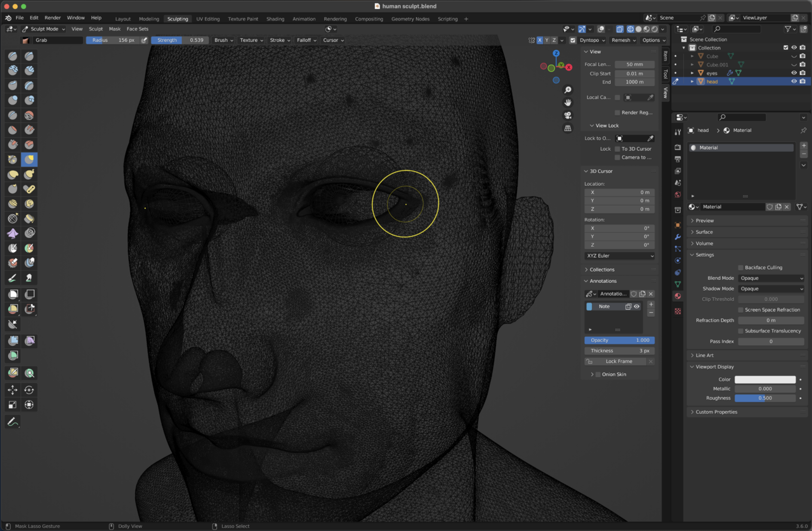Toggle the Dyntopo checkbox
This screenshot has height=531, width=812.
(x=573, y=40)
